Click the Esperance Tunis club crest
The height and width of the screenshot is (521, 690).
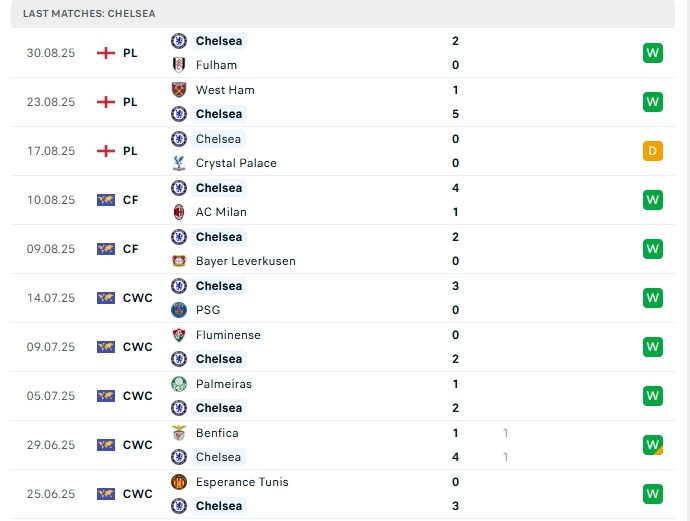pyautogui.click(x=179, y=482)
